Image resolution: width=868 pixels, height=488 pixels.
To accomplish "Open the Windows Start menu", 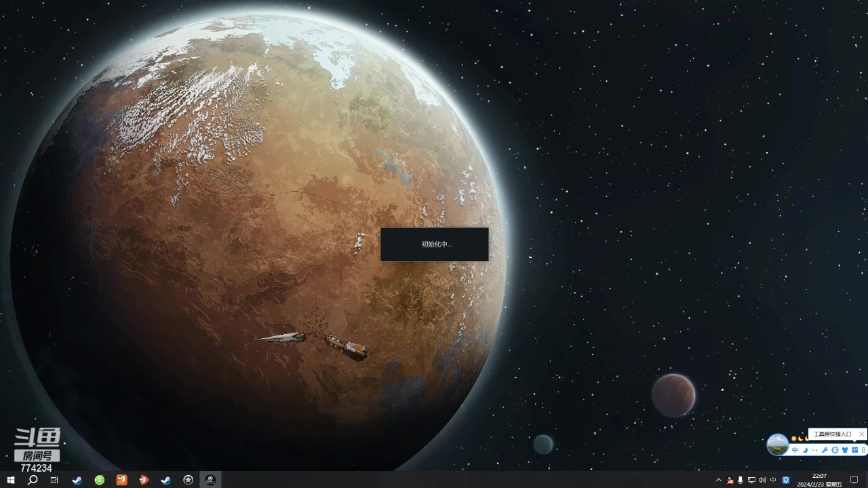I will click(x=11, y=480).
